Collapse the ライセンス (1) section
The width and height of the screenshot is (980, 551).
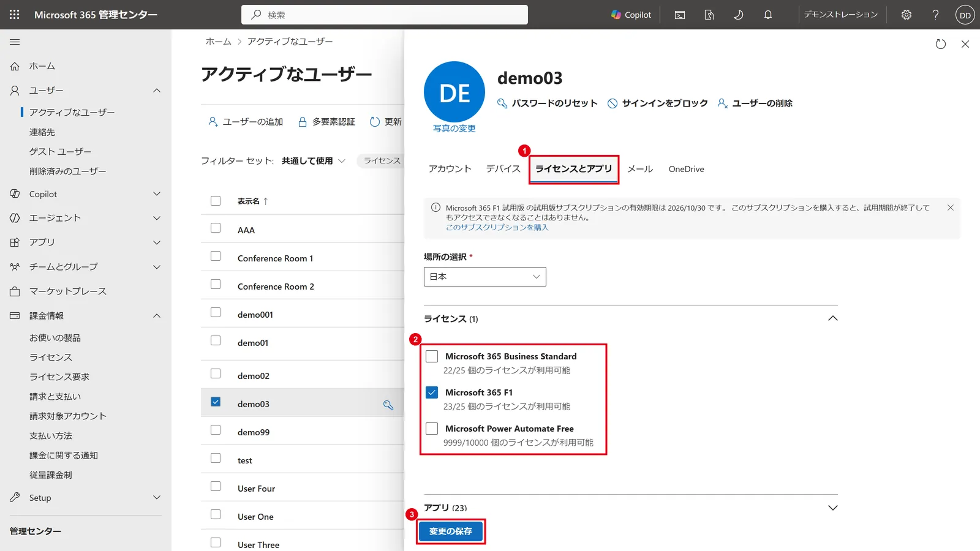click(x=833, y=318)
